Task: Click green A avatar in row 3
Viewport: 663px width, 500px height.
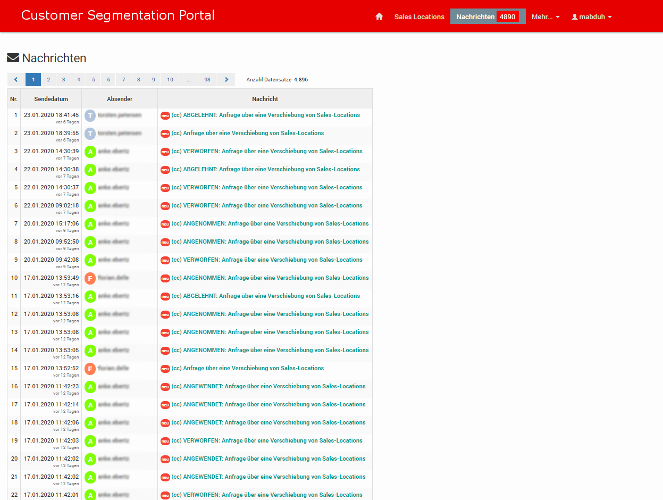Action: [90, 151]
